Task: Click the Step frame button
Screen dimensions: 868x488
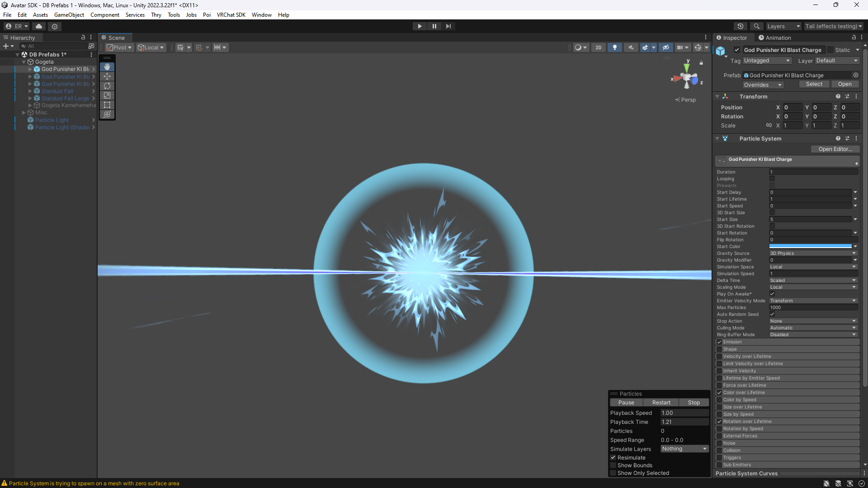Action: click(x=448, y=26)
